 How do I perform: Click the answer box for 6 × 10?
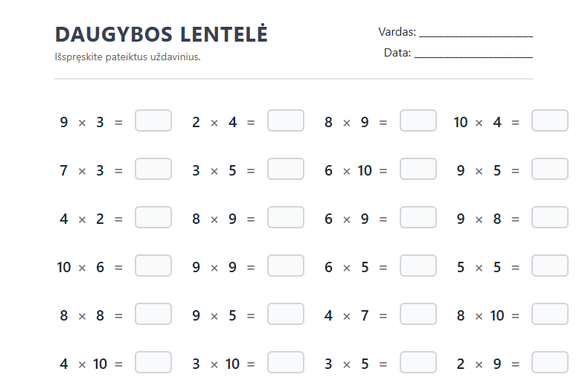pyautogui.click(x=418, y=170)
